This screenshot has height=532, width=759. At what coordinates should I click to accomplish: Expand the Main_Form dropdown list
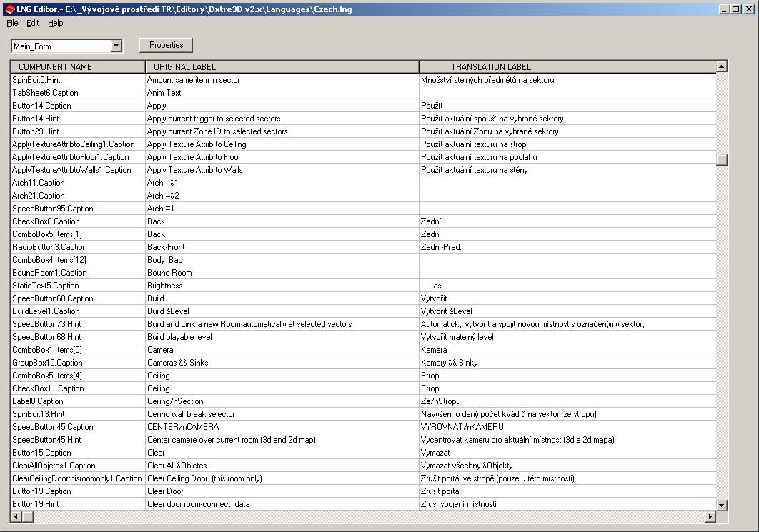116,46
